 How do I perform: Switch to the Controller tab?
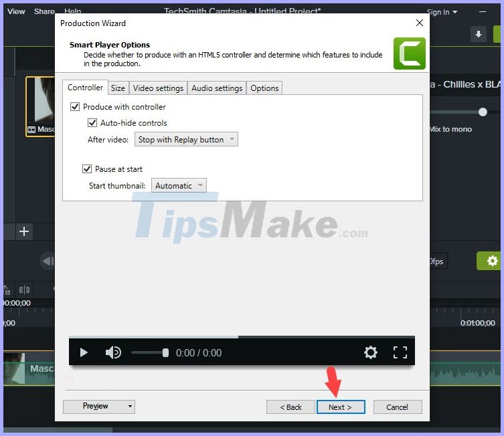pos(85,88)
